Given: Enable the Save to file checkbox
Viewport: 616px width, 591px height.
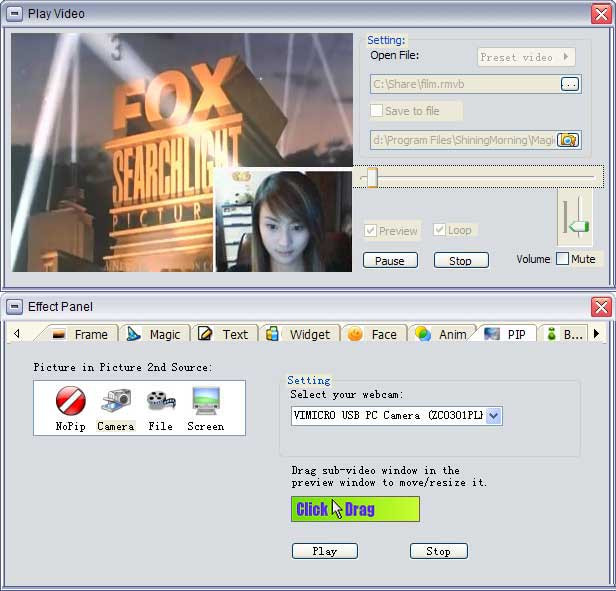Looking at the screenshot, I should coord(376,110).
